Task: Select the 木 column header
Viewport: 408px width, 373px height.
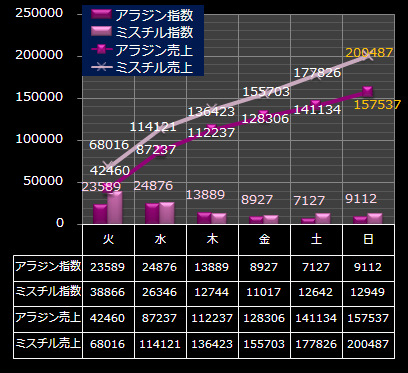Action: point(212,240)
